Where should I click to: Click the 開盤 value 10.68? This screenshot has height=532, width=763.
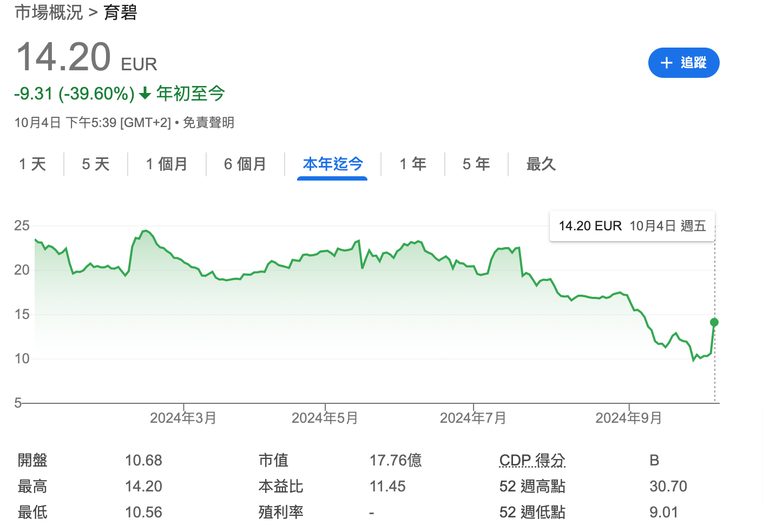143,461
